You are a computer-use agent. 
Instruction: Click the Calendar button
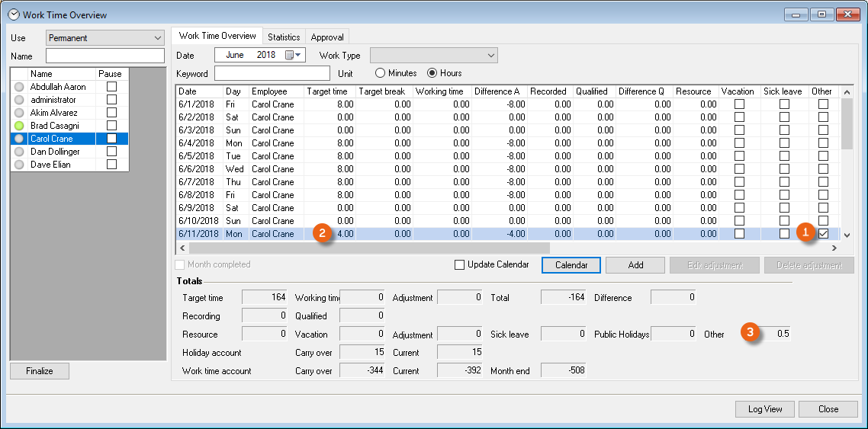pyautogui.click(x=571, y=265)
